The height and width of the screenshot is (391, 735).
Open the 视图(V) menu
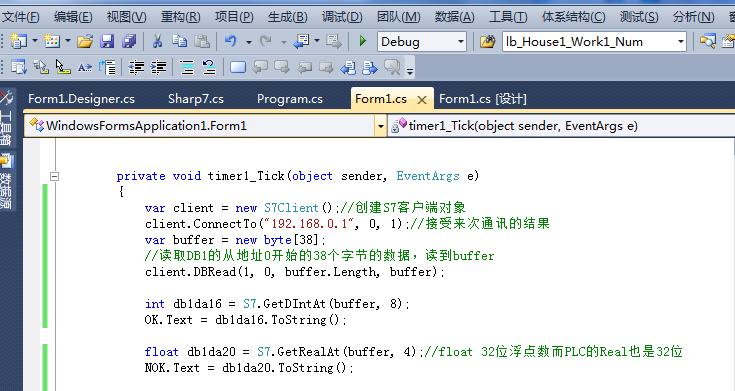pyautogui.click(x=127, y=17)
